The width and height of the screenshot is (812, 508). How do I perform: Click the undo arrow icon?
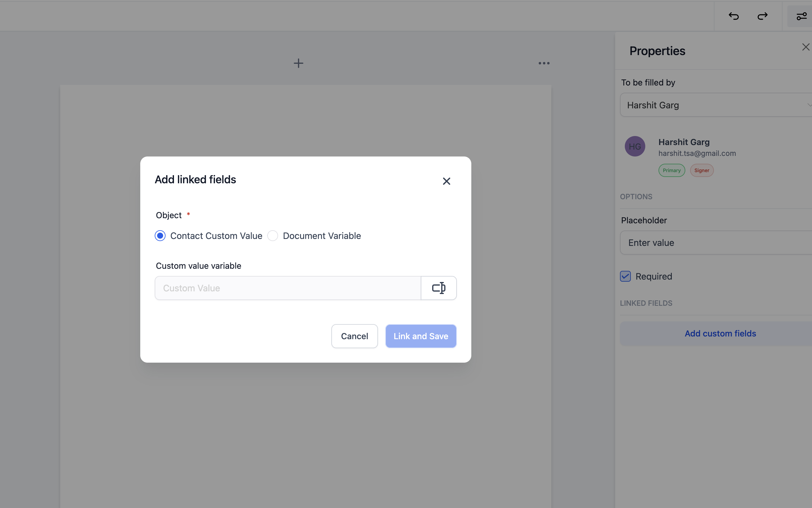733,16
